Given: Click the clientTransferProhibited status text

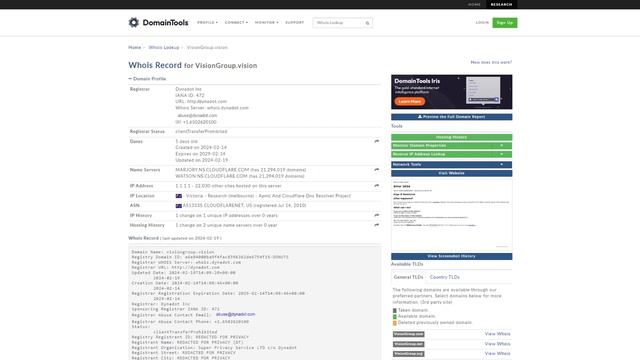Looking at the screenshot, I should pos(201,131).
